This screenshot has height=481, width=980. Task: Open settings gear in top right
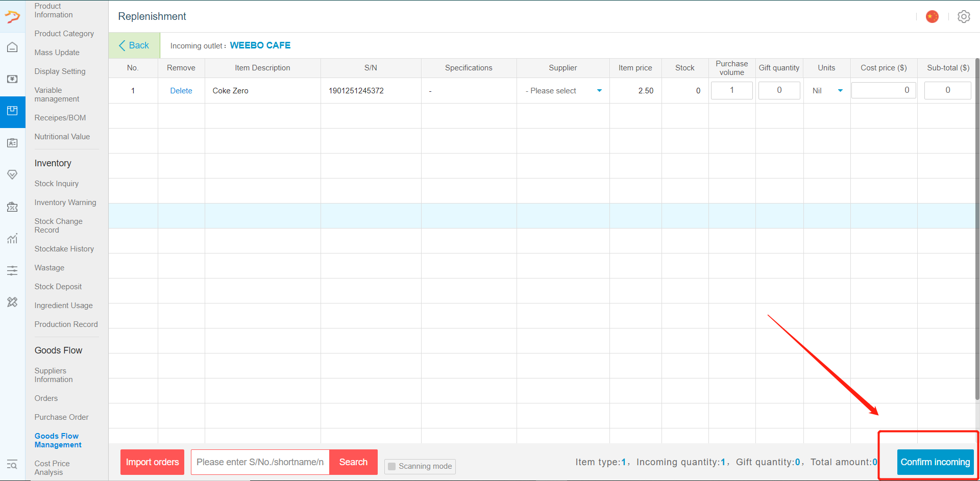coord(964,17)
